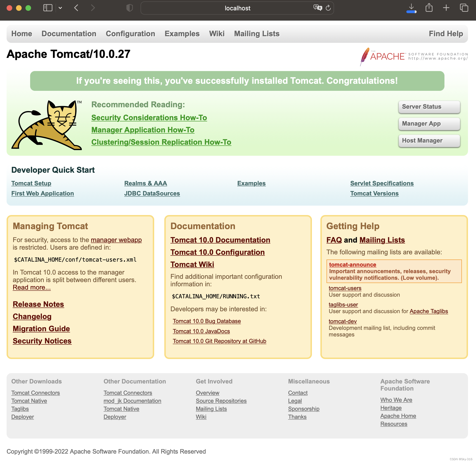Screen dimensions: 476x463
Task: Open Configuration in the navigation bar
Action: point(130,34)
